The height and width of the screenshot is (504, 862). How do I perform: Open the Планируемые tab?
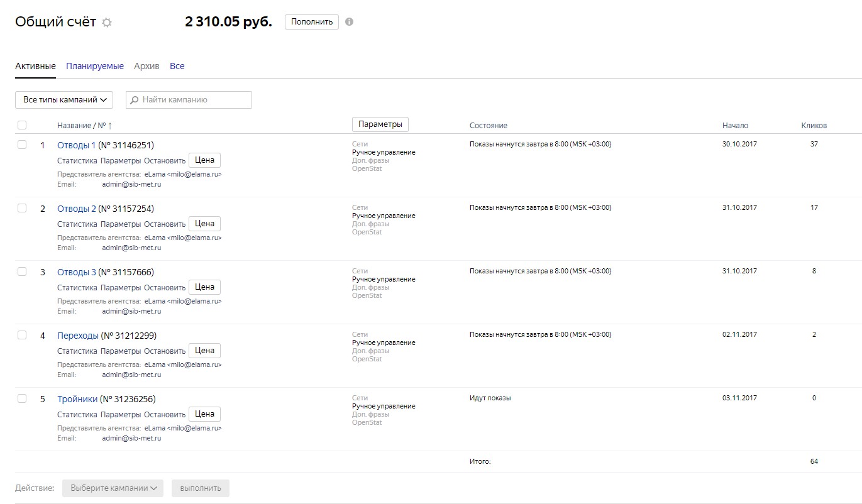(x=95, y=66)
